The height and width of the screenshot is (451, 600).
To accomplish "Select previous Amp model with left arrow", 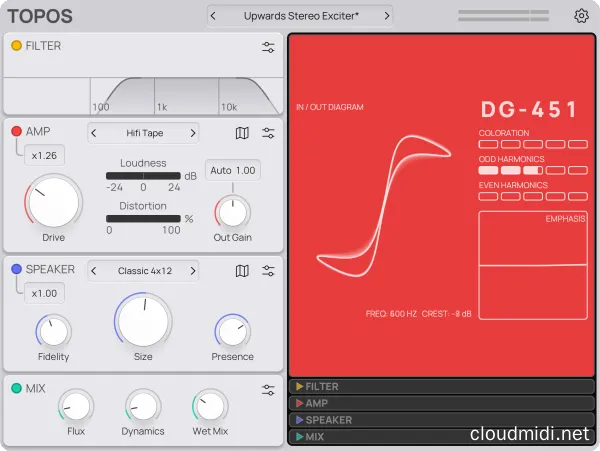I will point(95,133).
